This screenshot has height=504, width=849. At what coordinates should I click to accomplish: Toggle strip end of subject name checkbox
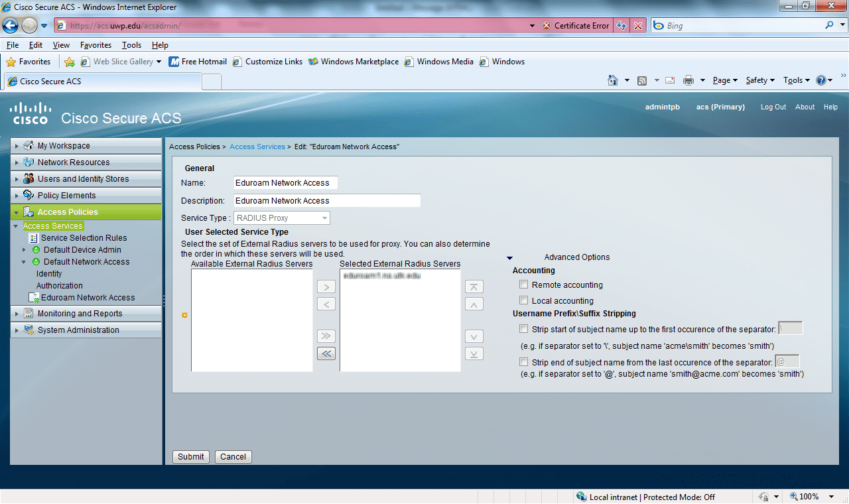[x=524, y=362]
